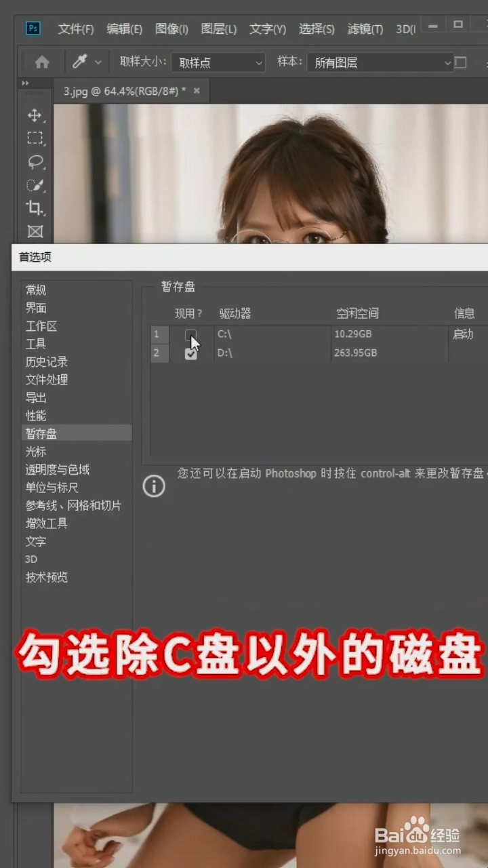Select the Crop tool
The image size is (488, 868).
click(35, 208)
